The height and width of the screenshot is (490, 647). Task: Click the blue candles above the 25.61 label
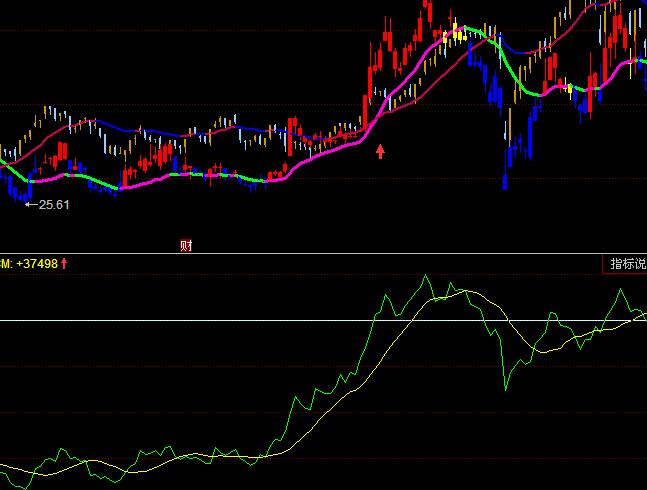17,185
